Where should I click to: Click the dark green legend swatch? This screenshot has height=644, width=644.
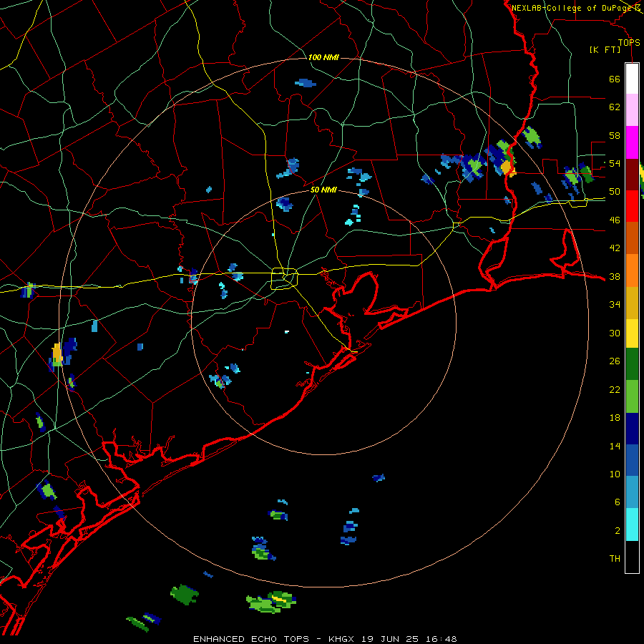632,364
